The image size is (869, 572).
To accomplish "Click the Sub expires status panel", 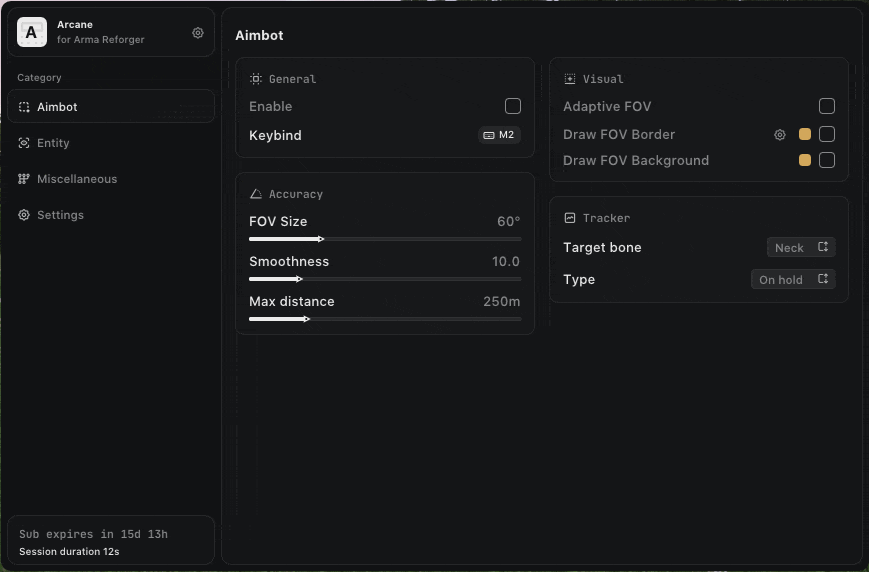I will (x=110, y=541).
